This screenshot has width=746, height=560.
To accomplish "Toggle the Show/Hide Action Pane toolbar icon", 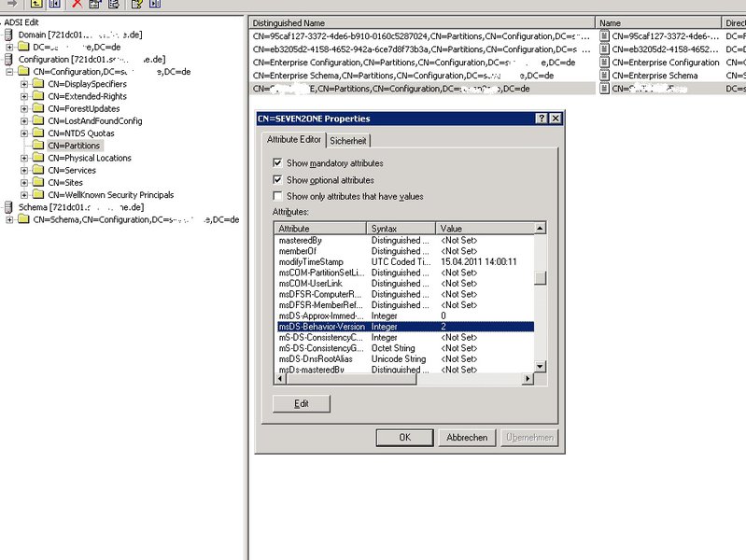I will click(155, 4).
